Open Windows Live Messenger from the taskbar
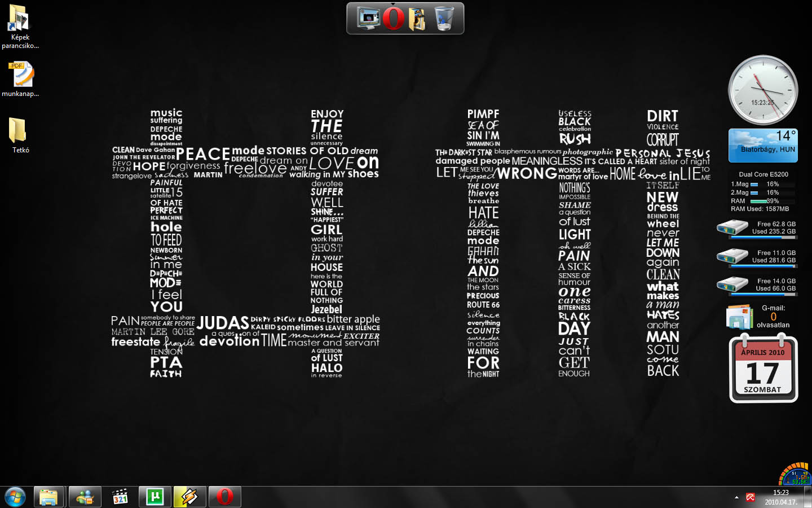 click(x=85, y=497)
